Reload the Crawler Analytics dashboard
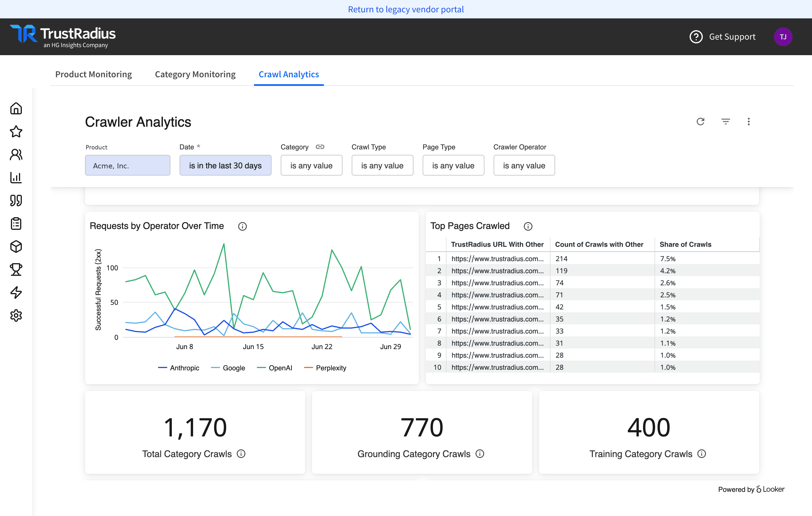The image size is (812, 516). (x=701, y=122)
